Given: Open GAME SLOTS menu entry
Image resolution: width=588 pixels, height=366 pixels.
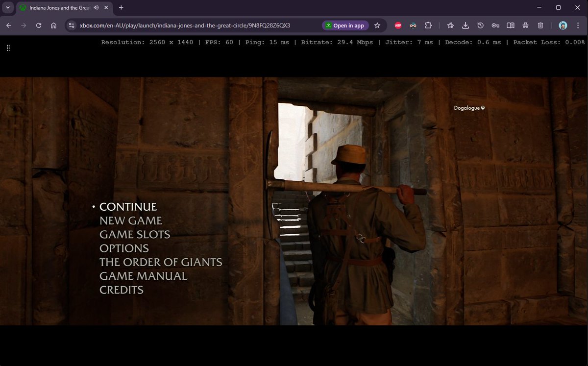Looking at the screenshot, I should (135, 235).
